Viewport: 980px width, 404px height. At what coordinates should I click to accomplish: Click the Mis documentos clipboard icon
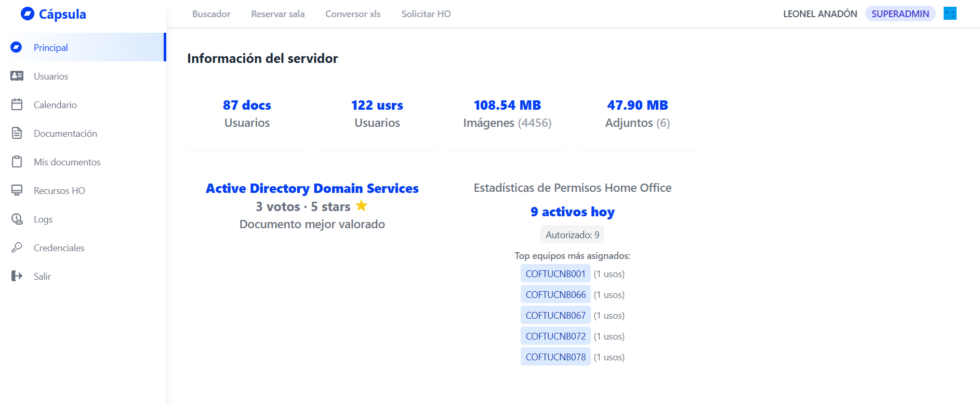[17, 162]
